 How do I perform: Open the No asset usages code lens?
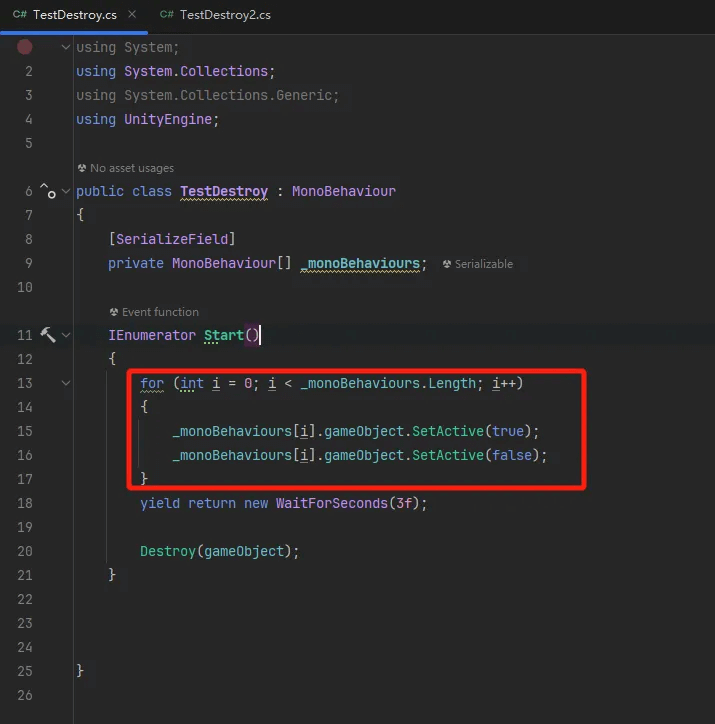[132, 168]
